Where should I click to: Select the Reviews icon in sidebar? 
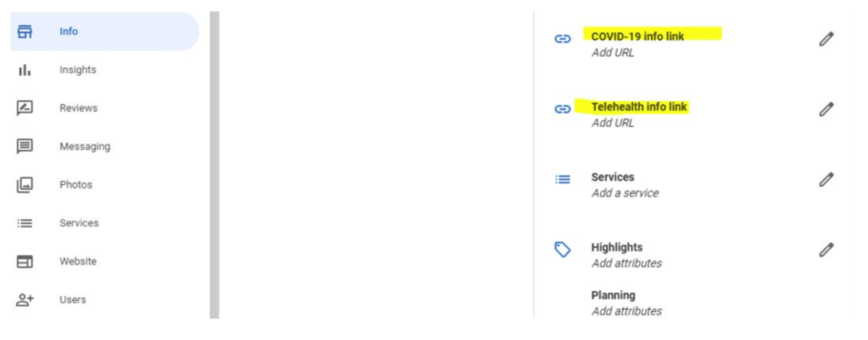(25, 108)
